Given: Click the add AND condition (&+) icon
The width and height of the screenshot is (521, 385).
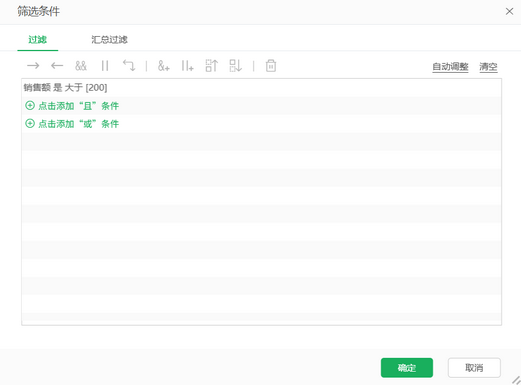Looking at the screenshot, I should (x=164, y=66).
